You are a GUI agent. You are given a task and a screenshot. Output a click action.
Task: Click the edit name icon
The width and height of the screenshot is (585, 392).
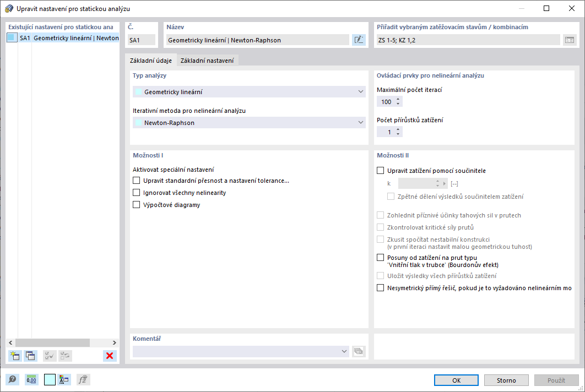[359, 40]
